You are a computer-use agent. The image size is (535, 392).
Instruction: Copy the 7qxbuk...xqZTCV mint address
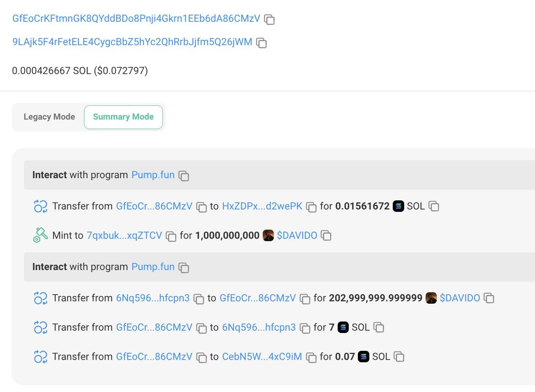coord(171,236)
